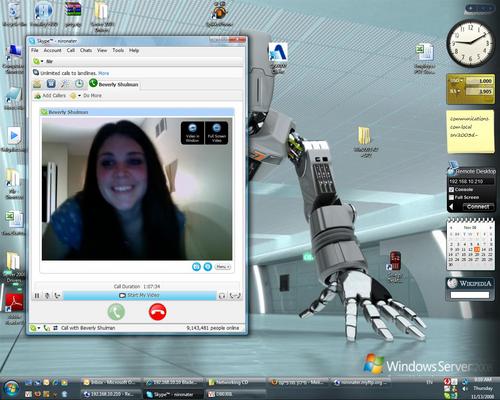Click the Call with Beverly Shulman status text

coord(88,328)
